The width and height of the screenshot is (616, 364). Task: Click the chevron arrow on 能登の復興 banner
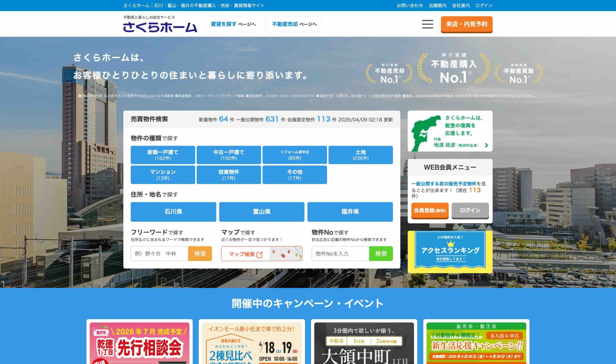tap(486, 145)
